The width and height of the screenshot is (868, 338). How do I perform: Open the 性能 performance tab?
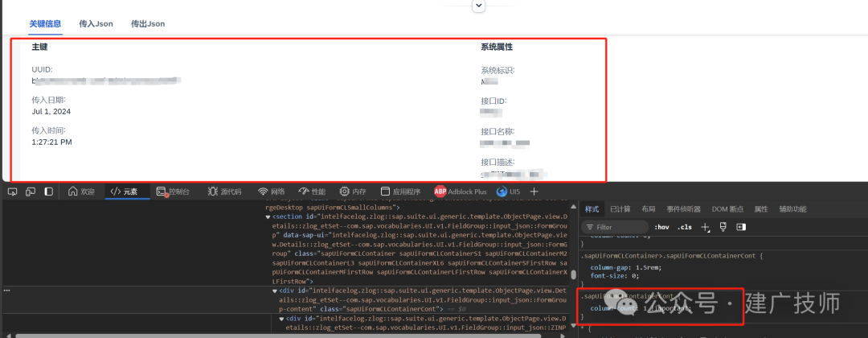pyautogui.click(x=312, y=192)
